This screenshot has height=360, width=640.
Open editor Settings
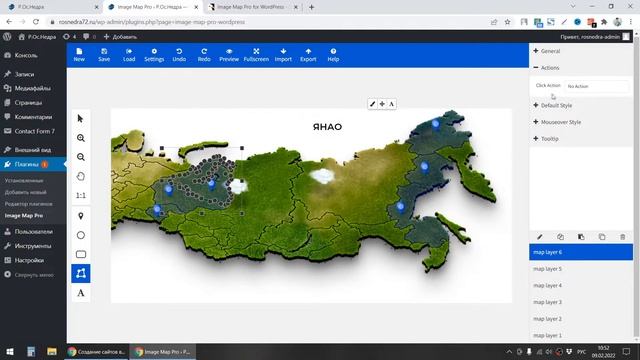tap(154, 55)
